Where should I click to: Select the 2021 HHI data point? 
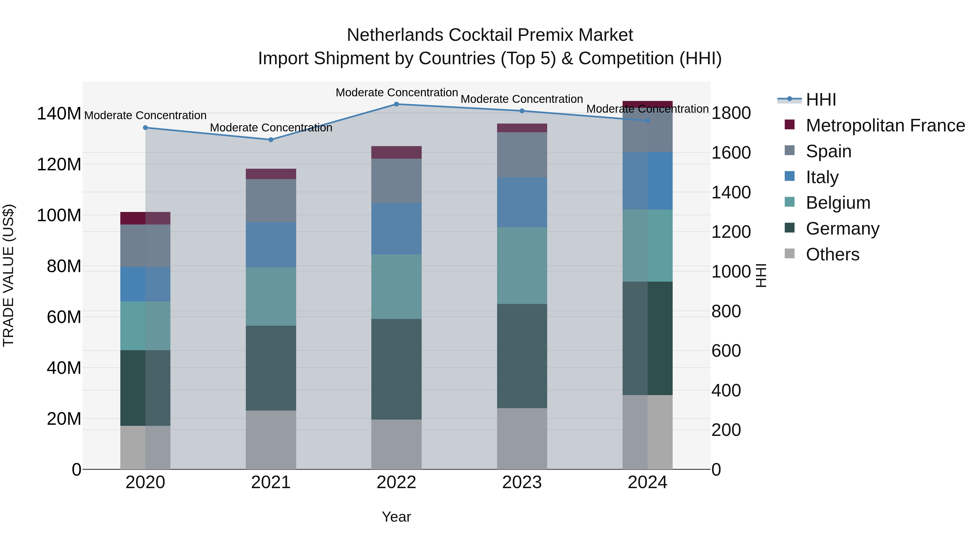click(x=271, y=140)
